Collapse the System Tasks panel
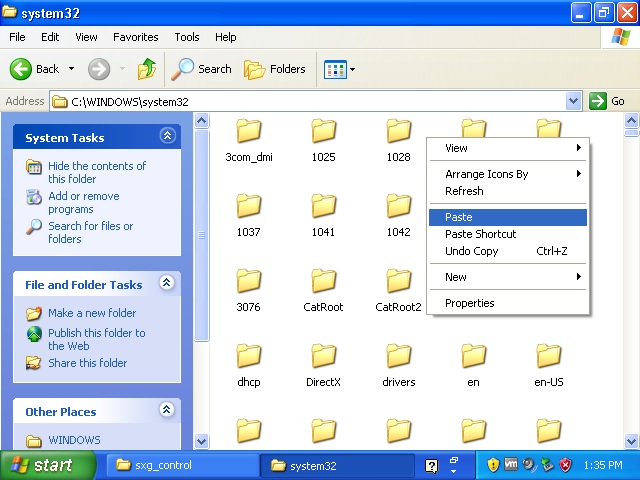This screenshot has width=640, height=480. coord(167,137)
